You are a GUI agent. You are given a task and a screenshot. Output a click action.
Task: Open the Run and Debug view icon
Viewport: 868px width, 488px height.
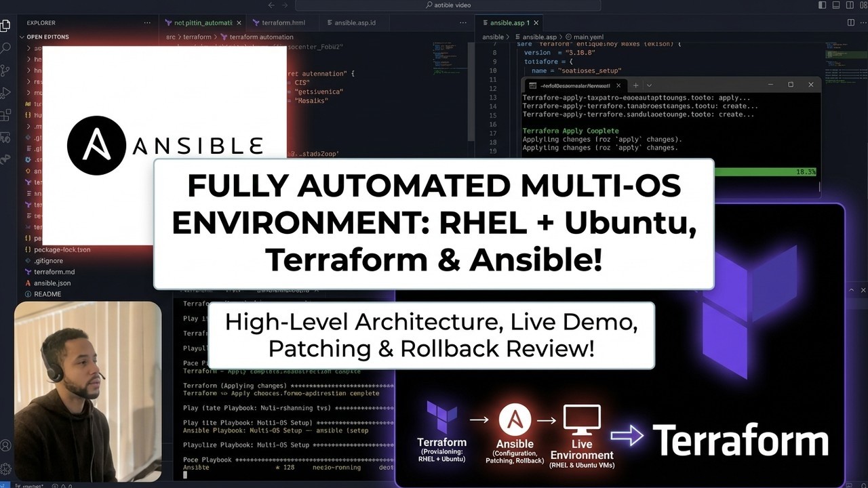pos(5,93)
